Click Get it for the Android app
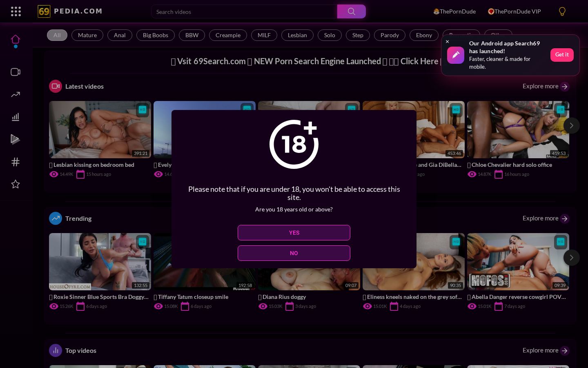 562,55
